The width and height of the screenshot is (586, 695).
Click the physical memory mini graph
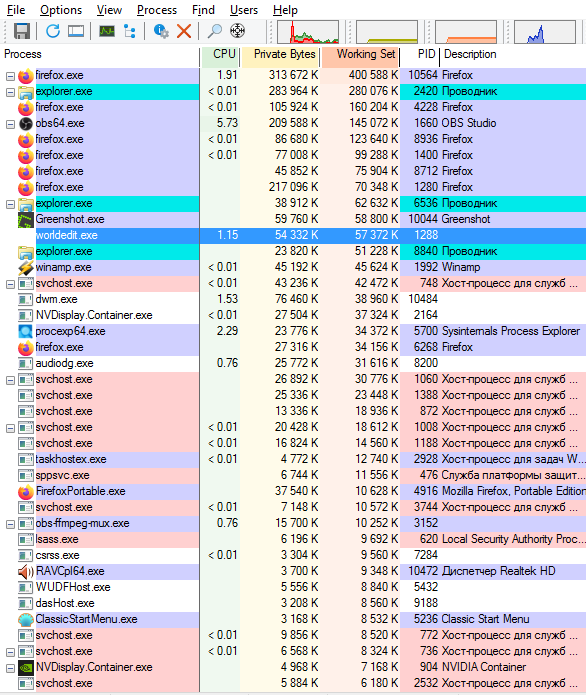(466, 32)
